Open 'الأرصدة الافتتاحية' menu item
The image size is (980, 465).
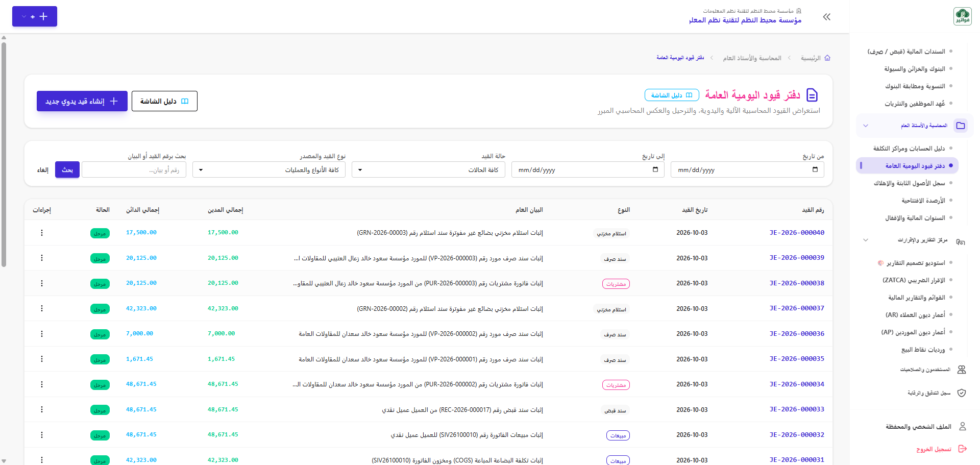coord(923,201)
